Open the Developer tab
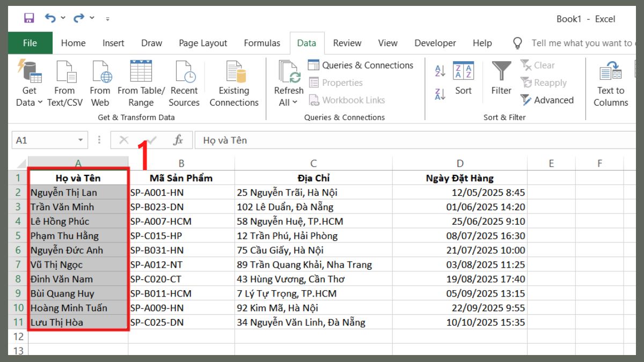 click(x=435, y=43)
